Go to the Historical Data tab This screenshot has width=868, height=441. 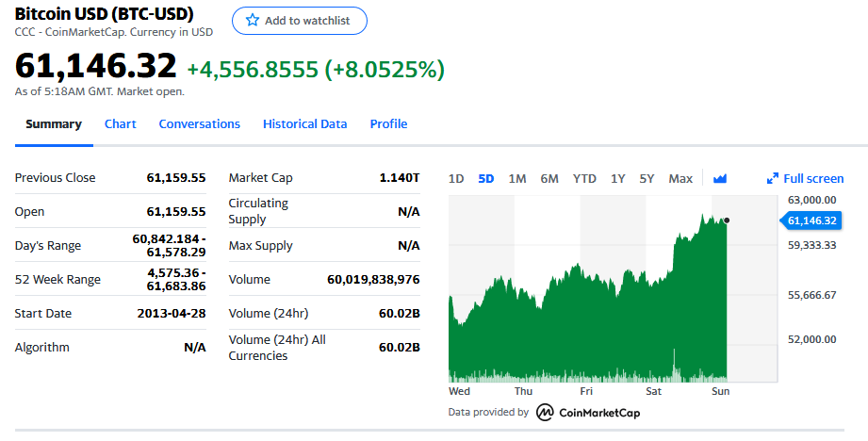click(x=305, y=124)
